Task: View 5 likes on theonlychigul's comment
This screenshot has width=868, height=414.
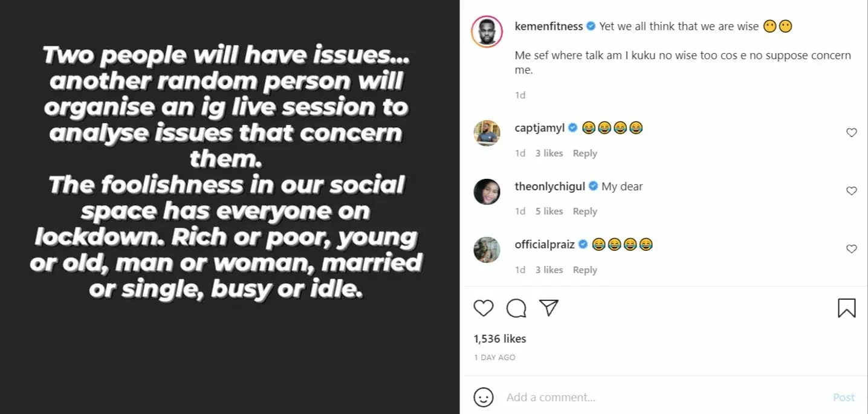Action: (549, 212)
